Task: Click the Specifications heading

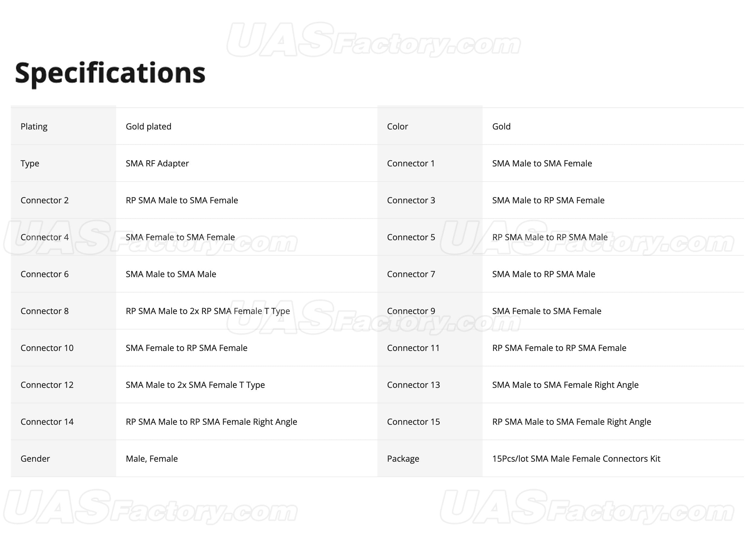Action: click(x=110, y=74)
